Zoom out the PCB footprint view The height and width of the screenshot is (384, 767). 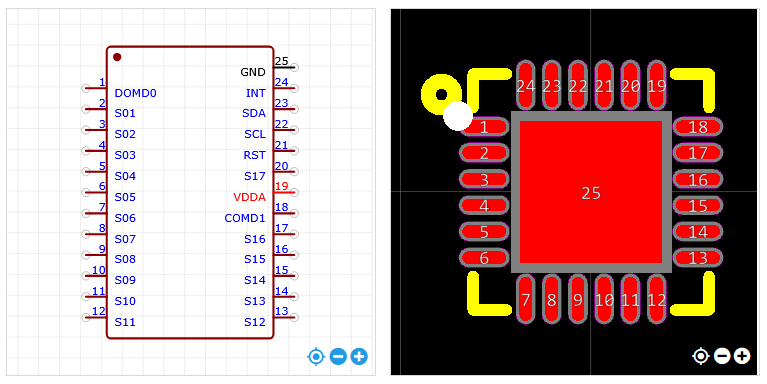722,356
